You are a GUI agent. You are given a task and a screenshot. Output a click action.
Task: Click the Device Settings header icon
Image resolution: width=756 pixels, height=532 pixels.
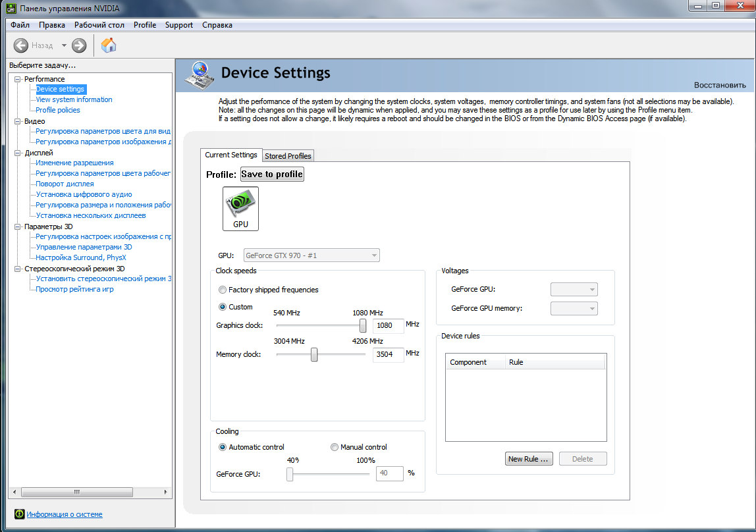tap(200, 75)
